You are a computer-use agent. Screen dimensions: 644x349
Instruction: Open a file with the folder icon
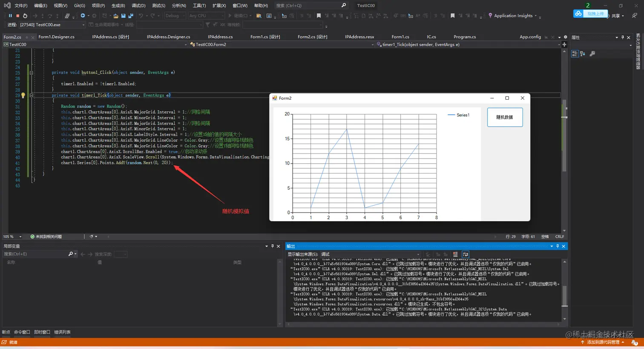[x=115, y=16]
